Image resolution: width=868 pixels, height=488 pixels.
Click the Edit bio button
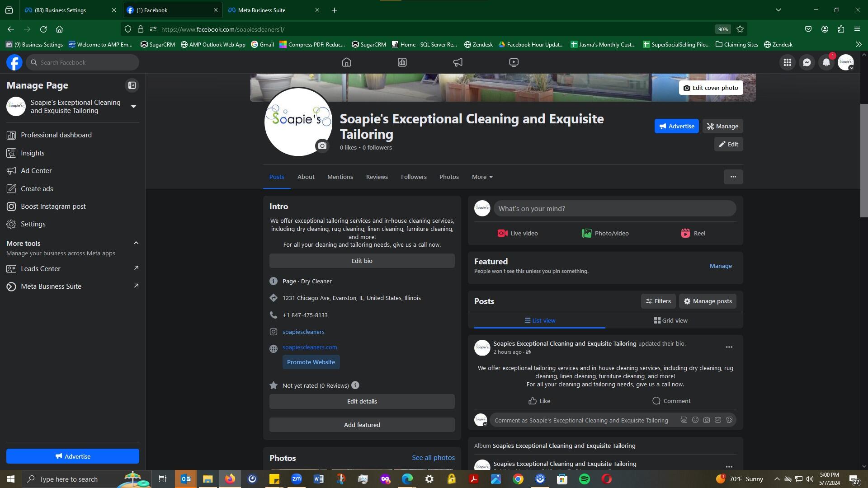[362, 261]
